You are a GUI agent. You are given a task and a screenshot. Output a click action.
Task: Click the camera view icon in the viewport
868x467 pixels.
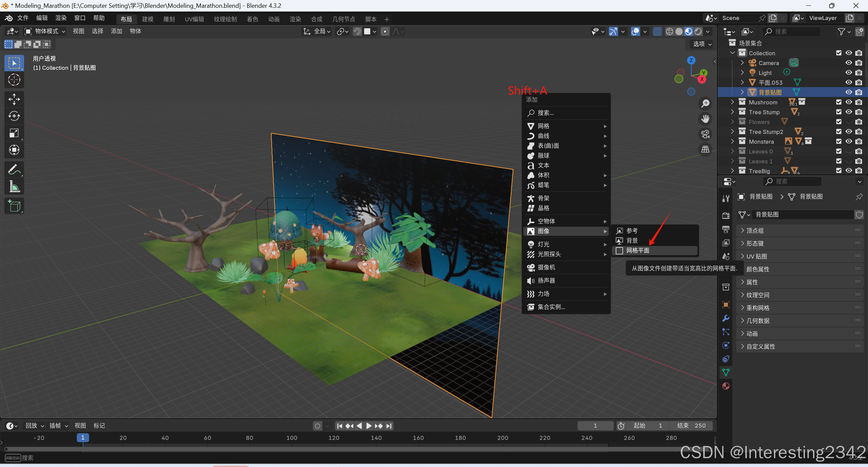point(705,134)
